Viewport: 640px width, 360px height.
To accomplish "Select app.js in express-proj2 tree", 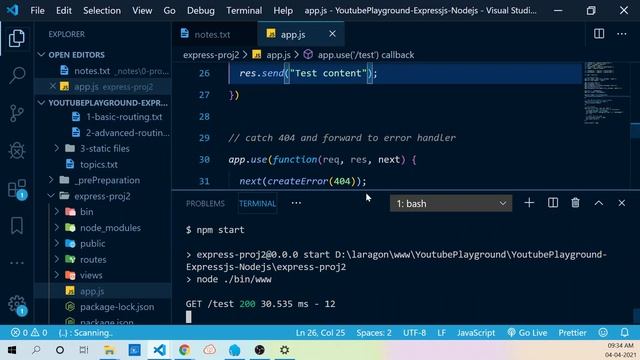I will (x=92, y=291).
